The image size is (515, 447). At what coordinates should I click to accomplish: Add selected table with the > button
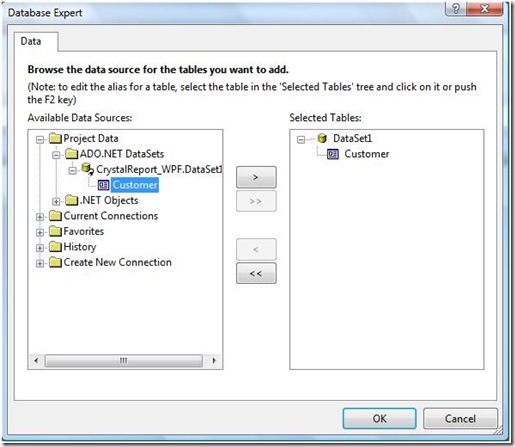pyautogui.click(x=256, y=177)
